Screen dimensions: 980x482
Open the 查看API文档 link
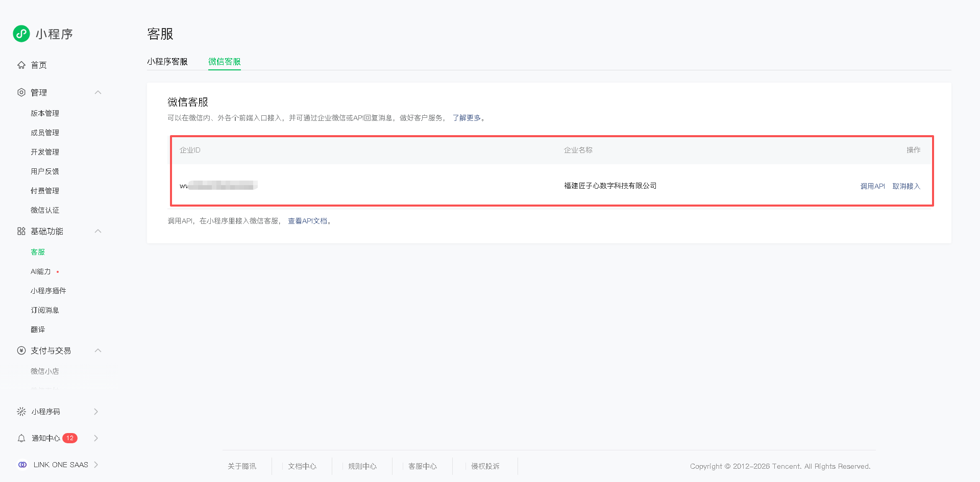(x=308, y=221)
